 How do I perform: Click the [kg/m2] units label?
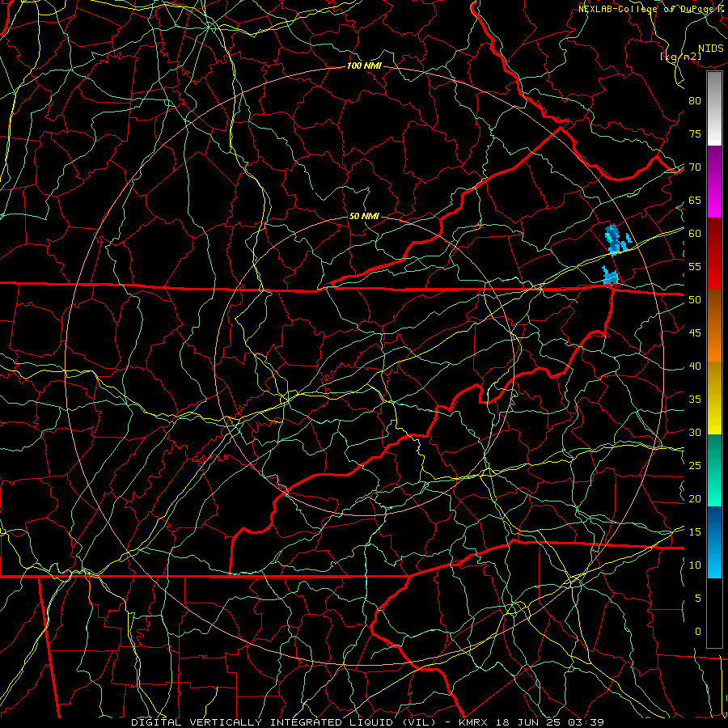tap(680, 57)
